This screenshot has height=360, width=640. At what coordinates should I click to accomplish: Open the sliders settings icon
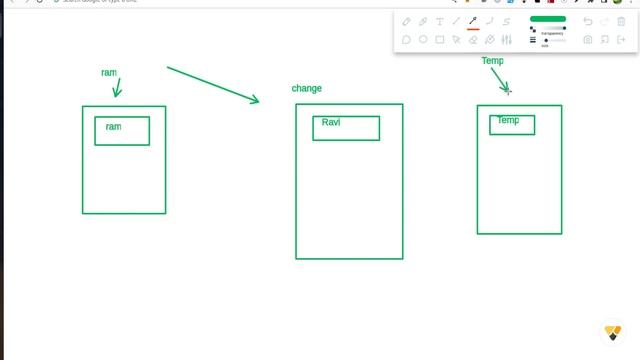pyautogui.click(x=507, y=40)
